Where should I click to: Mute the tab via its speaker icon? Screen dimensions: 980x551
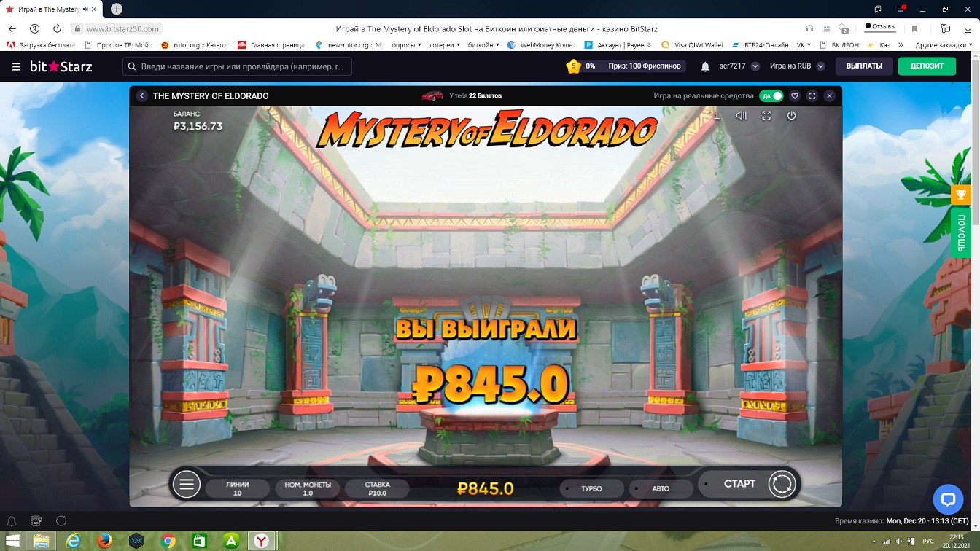85,9
